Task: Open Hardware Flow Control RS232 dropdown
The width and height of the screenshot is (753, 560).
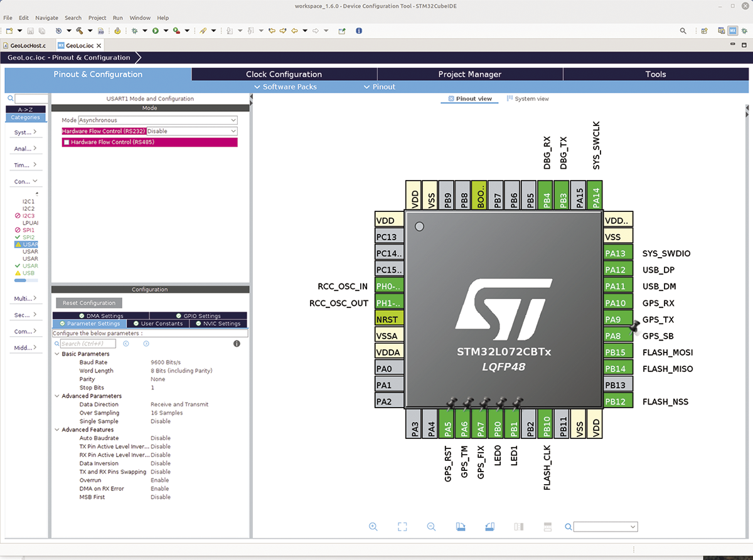Action: click(x=192, y=131)
